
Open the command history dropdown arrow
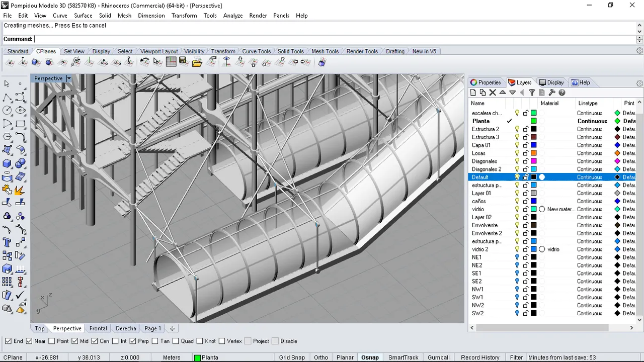[639, 39]
